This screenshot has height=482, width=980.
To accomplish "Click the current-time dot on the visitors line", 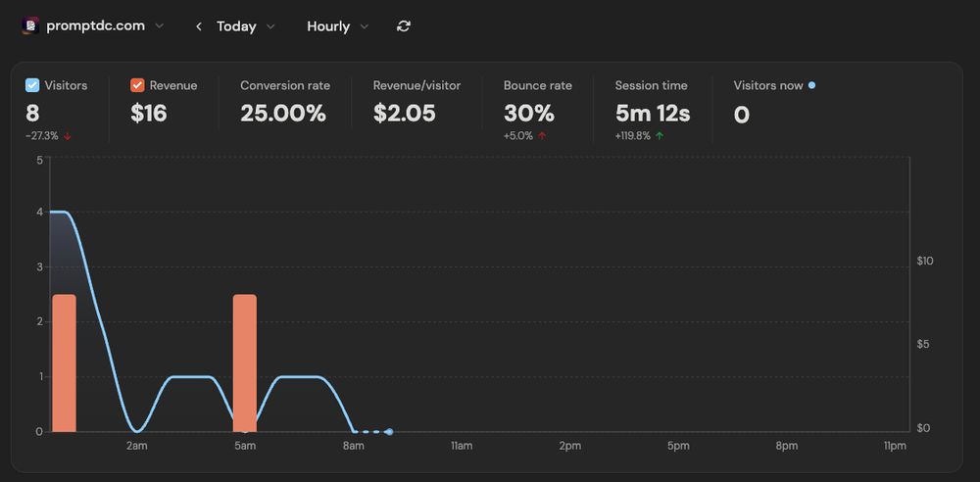I will [x=389, y=431].
